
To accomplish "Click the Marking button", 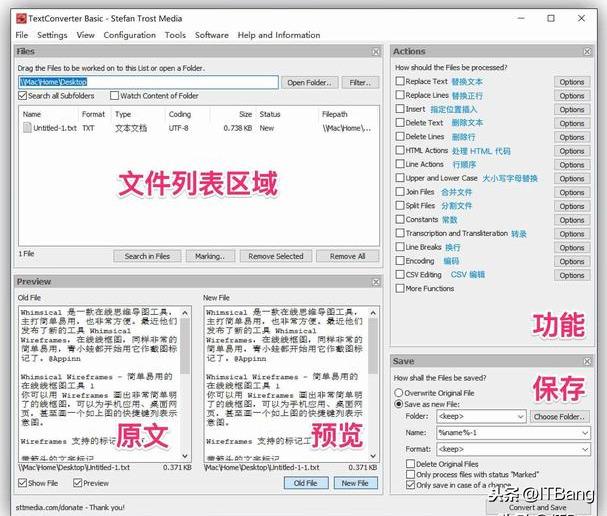I will 210,256.
